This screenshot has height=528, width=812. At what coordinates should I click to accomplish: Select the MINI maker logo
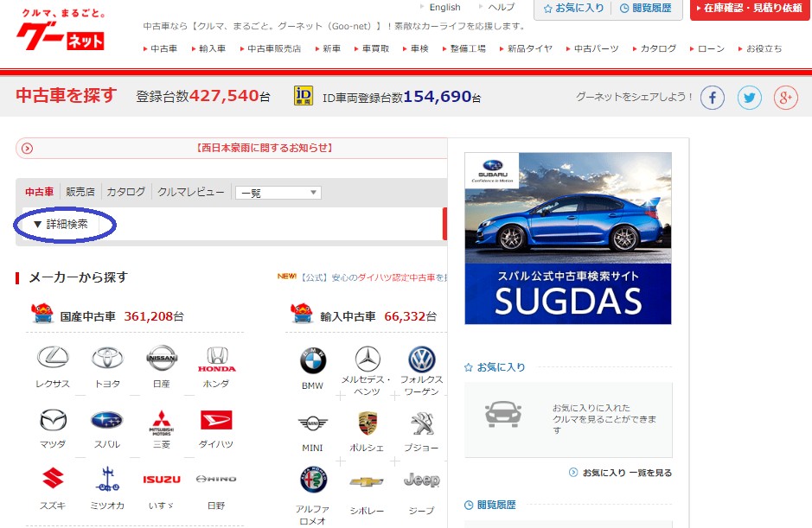point(313,423)
